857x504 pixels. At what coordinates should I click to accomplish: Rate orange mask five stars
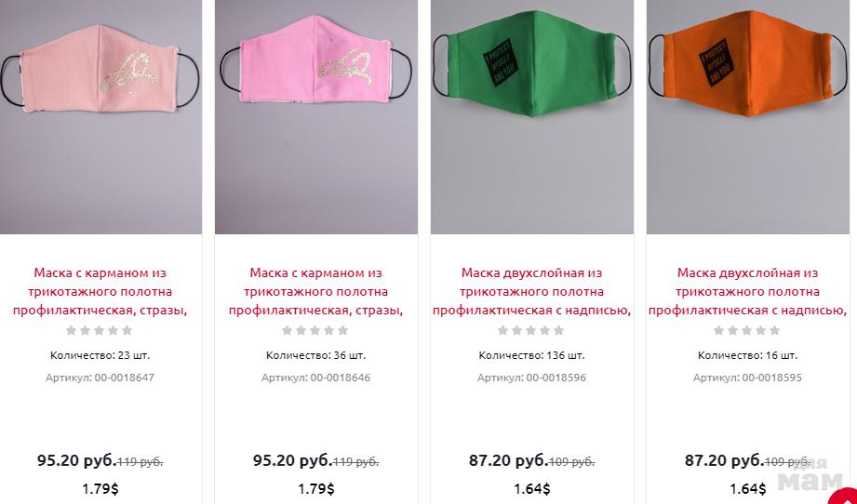(774, 330)
